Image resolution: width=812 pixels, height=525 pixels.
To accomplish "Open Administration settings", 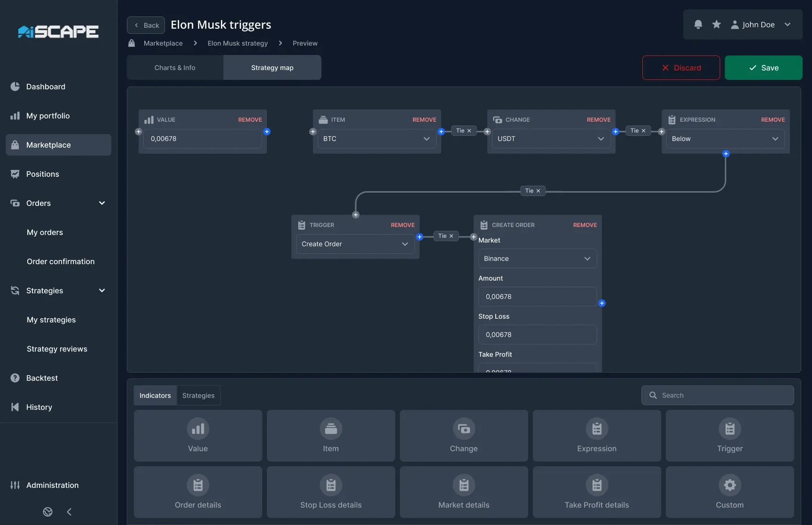I will click(x=58, y=485).
